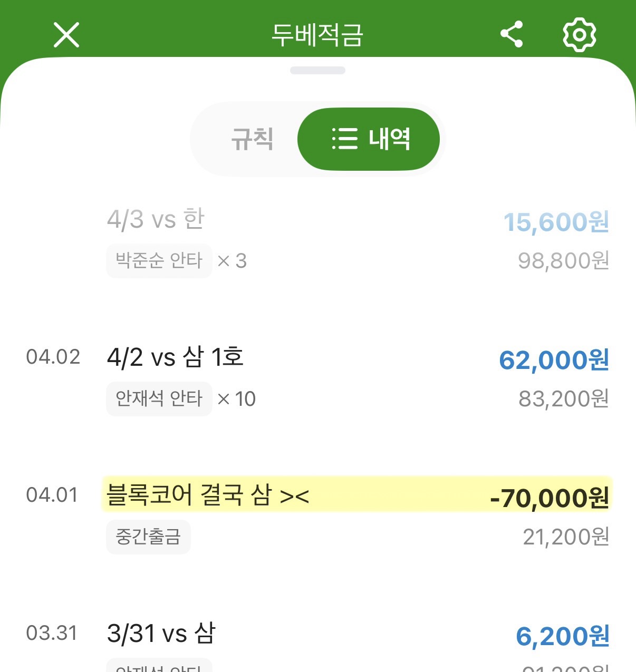Tap the list icon in 내역 toggle
Image resolution: width=636 pixels, height=672 pixels.
(345, 139)
